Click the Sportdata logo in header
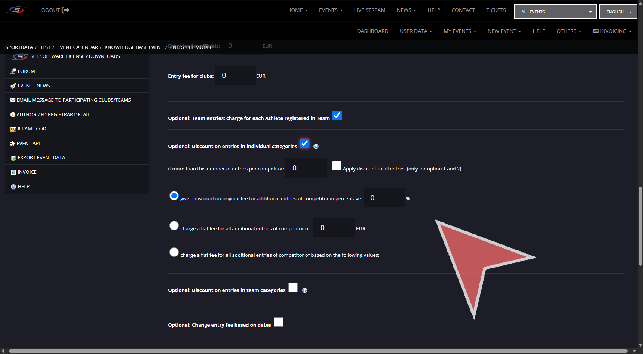The width and height of the screenshot is (644, 354). 16,10
